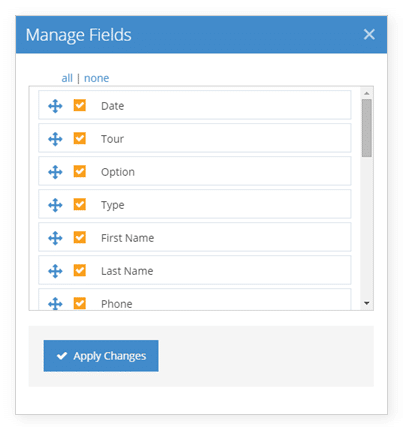The image size is (403, 430).
Task: Click the scrollbar up arrow
Action: tap(367, 93)
